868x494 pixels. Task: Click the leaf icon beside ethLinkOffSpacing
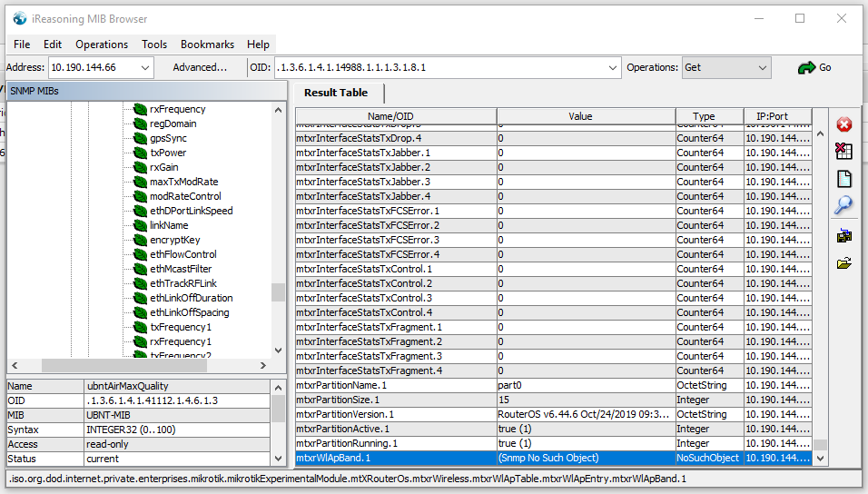[x=141, y=312]
